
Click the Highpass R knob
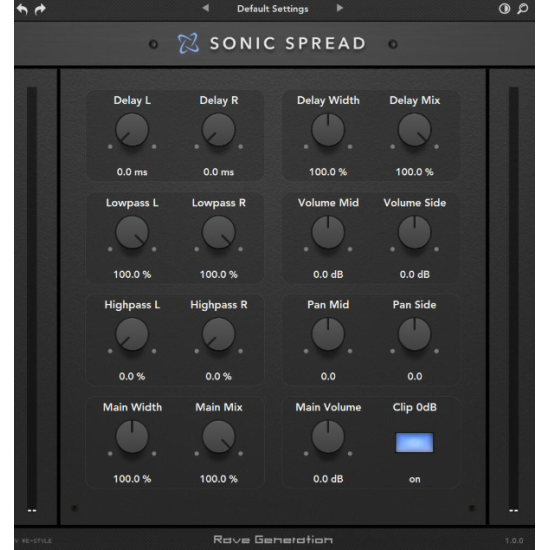click(x=219, y=334)
